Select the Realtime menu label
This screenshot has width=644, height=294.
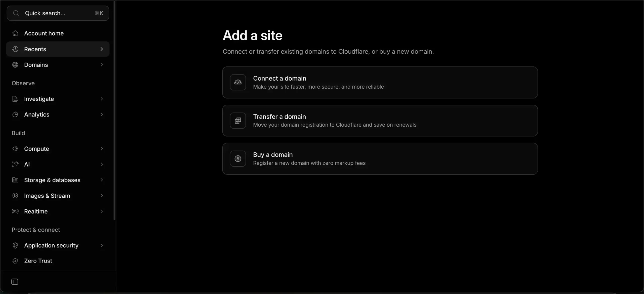[x=36, y=211]
